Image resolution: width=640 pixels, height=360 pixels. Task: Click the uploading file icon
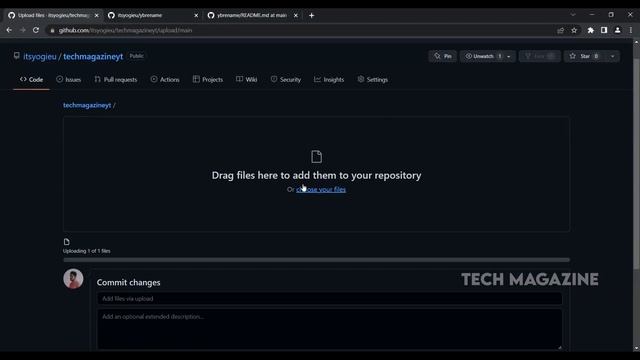67,242
